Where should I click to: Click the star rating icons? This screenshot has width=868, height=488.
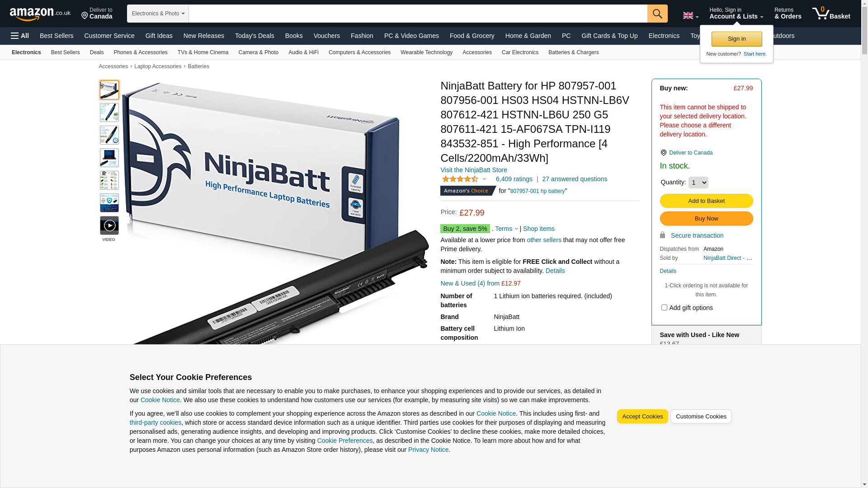pos(460,179)
